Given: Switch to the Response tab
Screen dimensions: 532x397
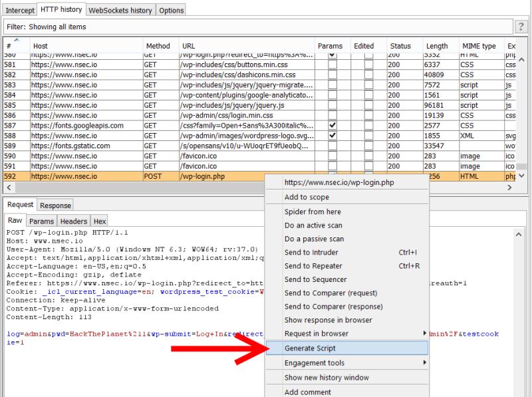Looking at the screenshot, I should point(55,205).
